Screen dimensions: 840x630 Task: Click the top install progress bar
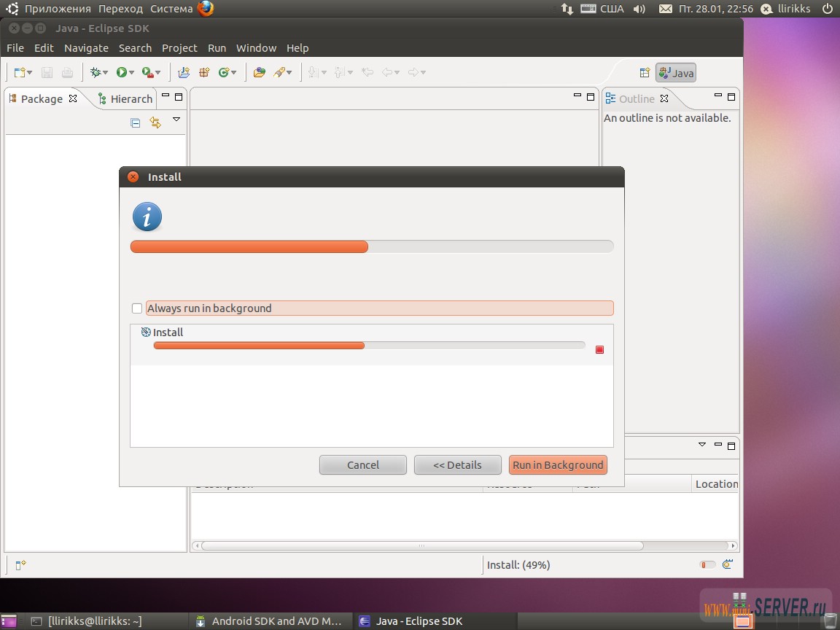pyautogui.click(x=372, y=246)
